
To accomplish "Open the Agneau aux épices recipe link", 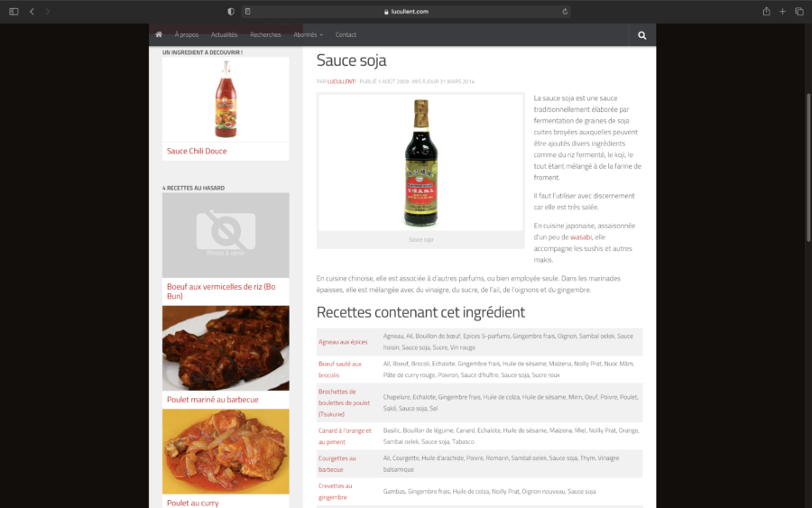I will (343, 342).
